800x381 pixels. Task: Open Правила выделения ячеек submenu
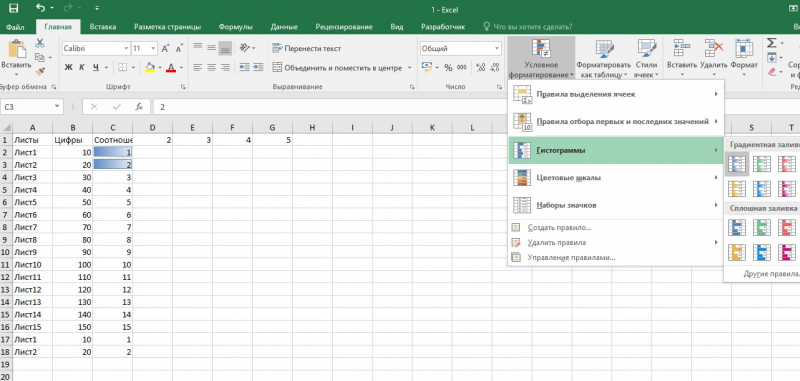pos(616,94)
